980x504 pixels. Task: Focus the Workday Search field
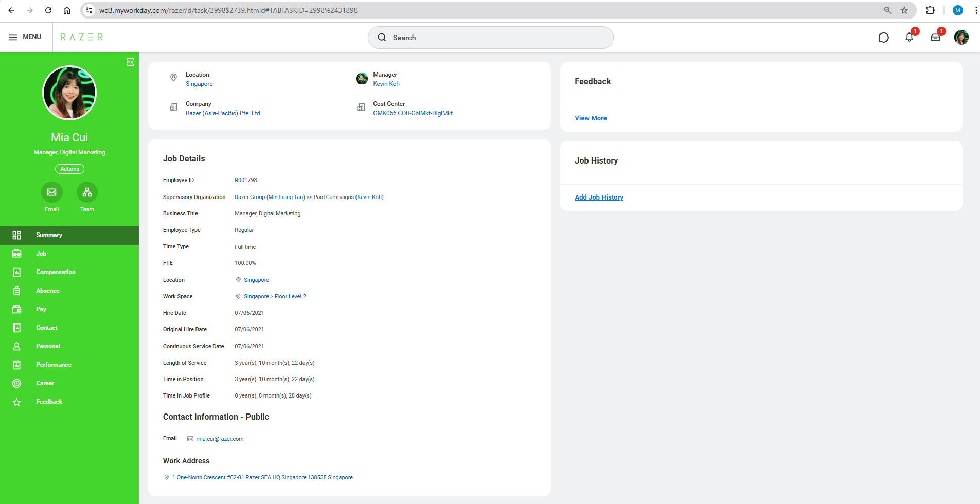(x=491, y=38)
